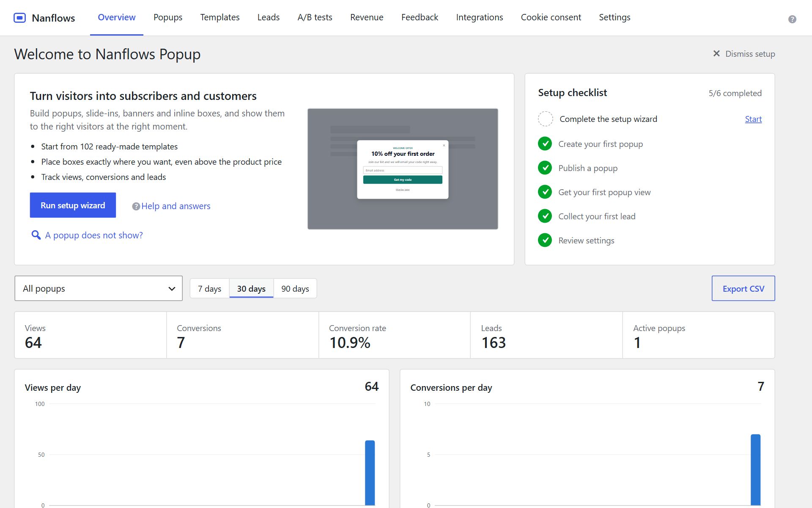Select the Overview tab
The height and width of the screenshot is (508, 812).
117,17
